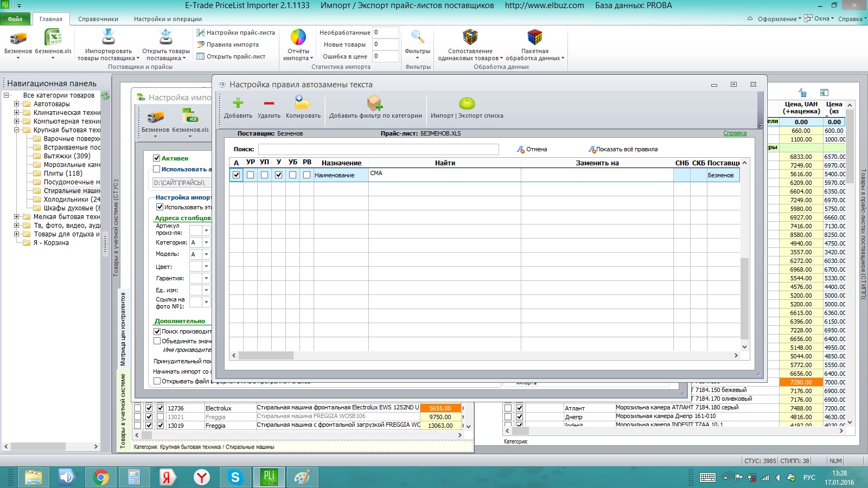The image size is (868, 488).
Task: Switch to the Главная ribbon tab
Action: click(x=51, y=19)
